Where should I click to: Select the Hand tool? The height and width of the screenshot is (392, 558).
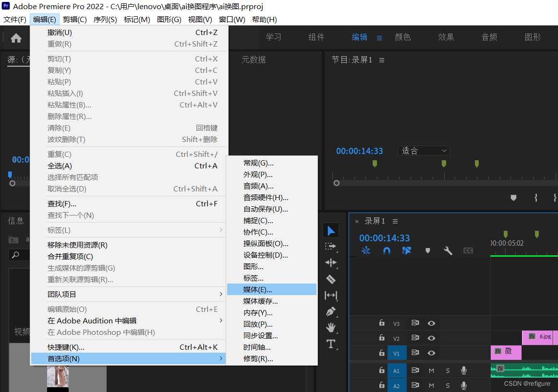(x=331, y=327)
